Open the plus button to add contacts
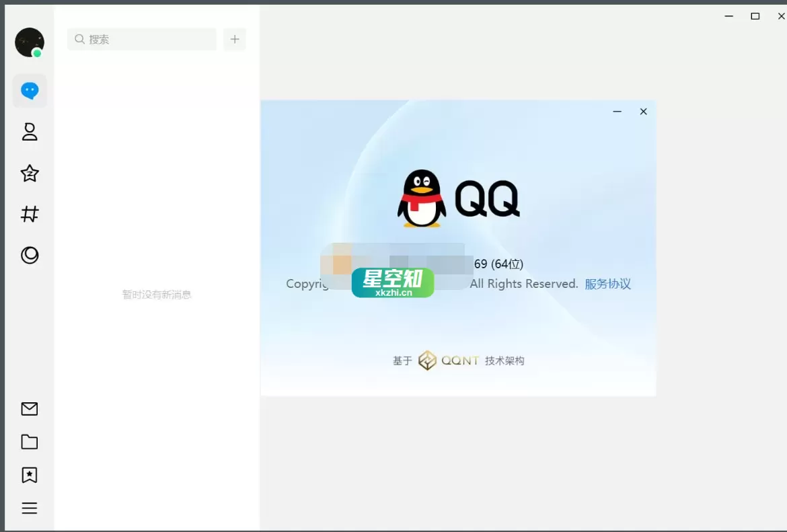 [x=234, y=39]
